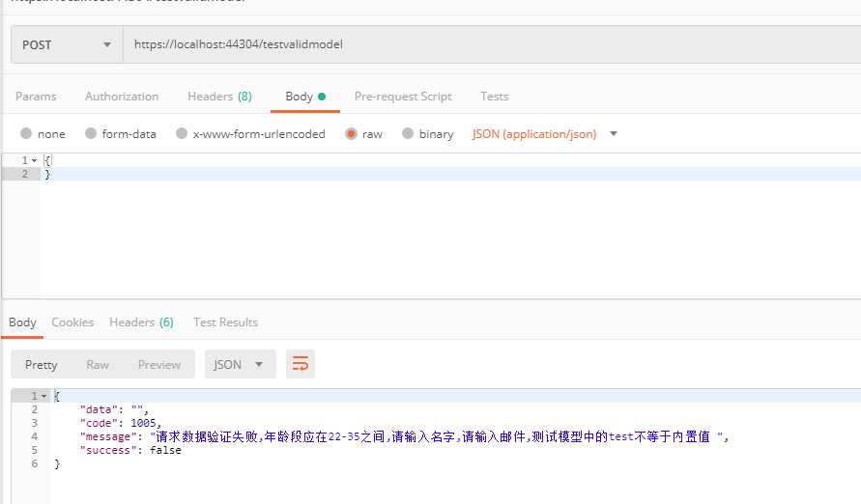The width and height of the screenshot is (861, 504).
Task: Click the success value false
Action: 165,450
